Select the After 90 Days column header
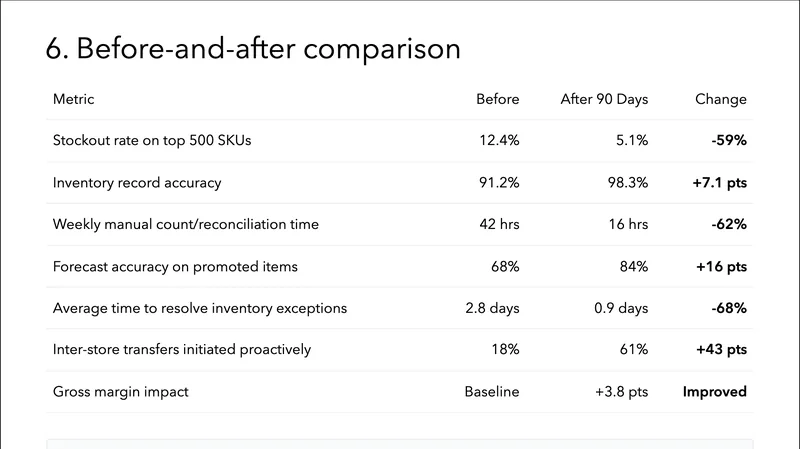 point(605,99)
